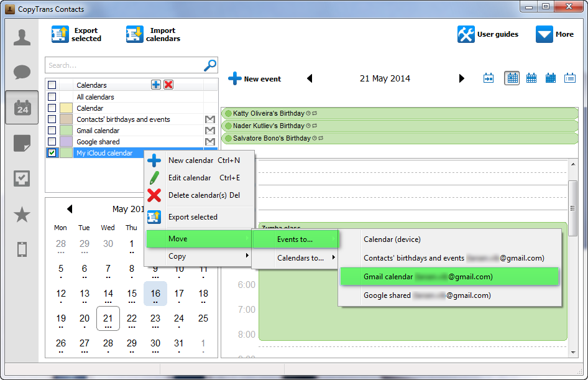Select May 16 in mini calendar

pyautogui.click(x=155, y=294)
